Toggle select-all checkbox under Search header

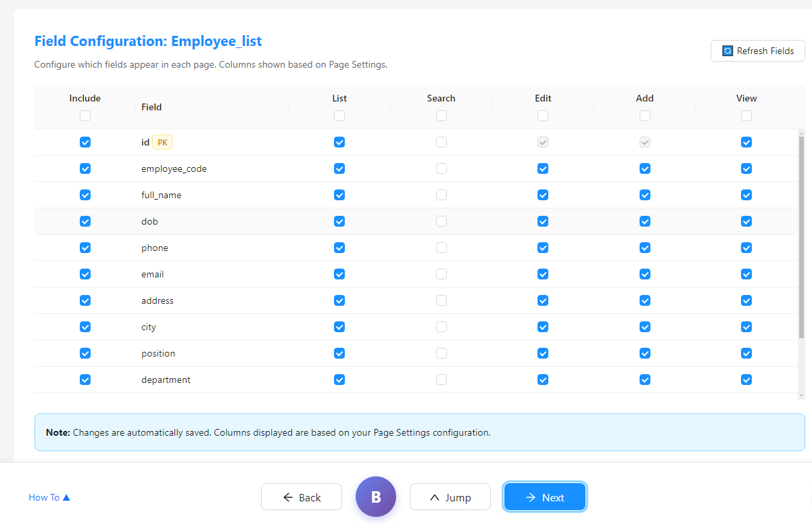click(x=441, y=116)
